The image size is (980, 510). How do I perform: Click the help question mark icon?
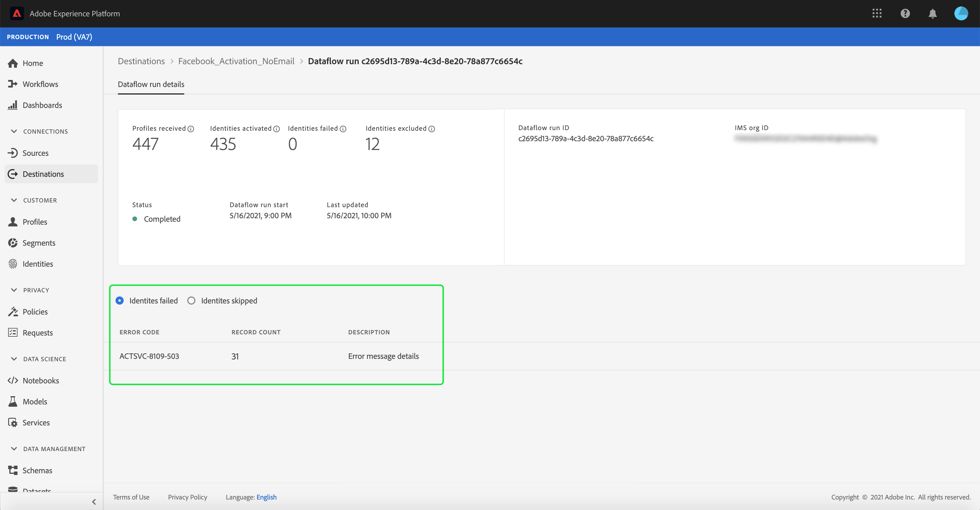click(905, 14)
